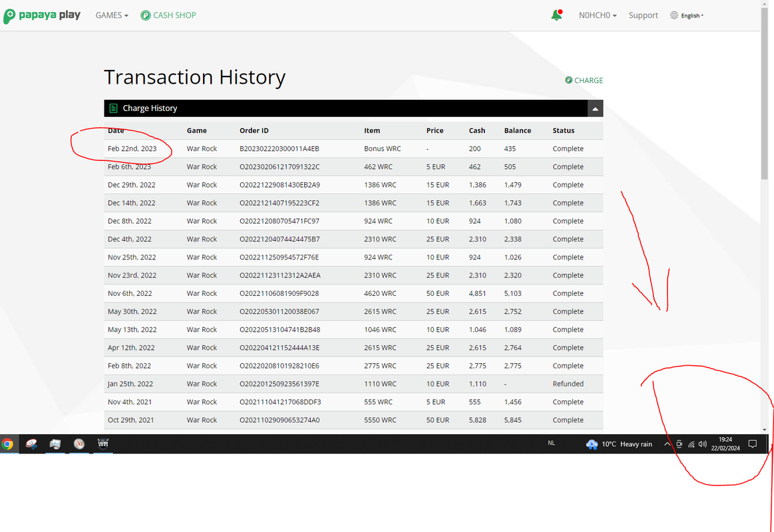Select order ID O20221229081430EB2A9
Image resolution: width=774 pixels, height=532 pixels.
click(280, 185)
